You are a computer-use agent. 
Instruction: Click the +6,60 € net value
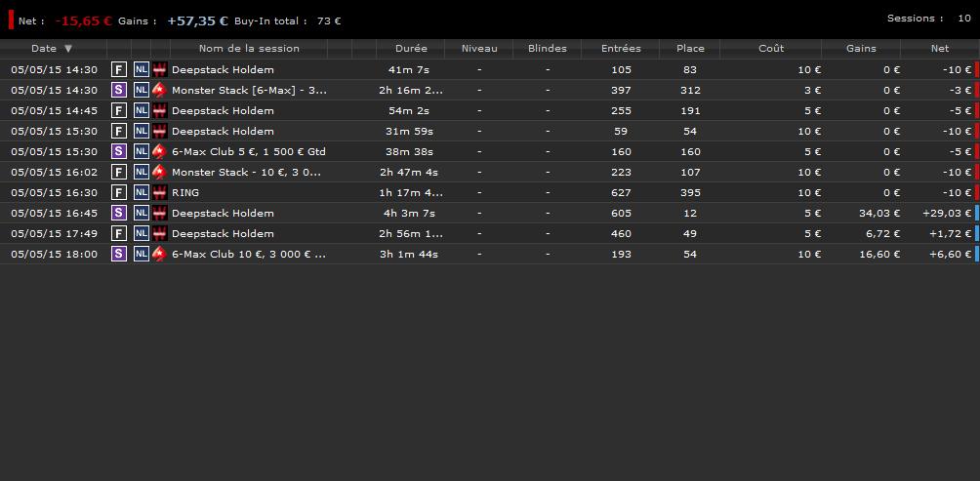coord(950,254)
